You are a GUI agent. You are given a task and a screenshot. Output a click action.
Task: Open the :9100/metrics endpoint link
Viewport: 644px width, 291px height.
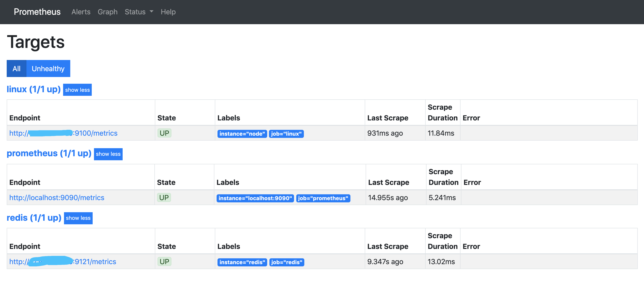(63, 133)
